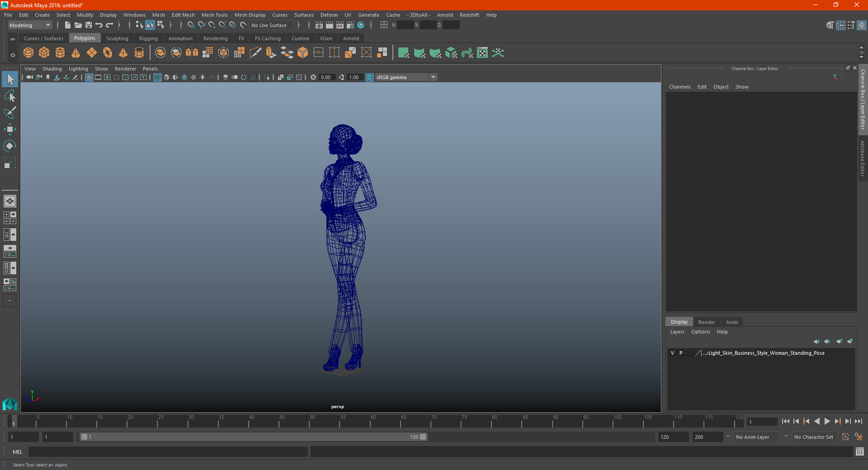Switch to the Sculpting shelf tab
Viewport: 868px width, 470px height.
click(x=117, y=38)
